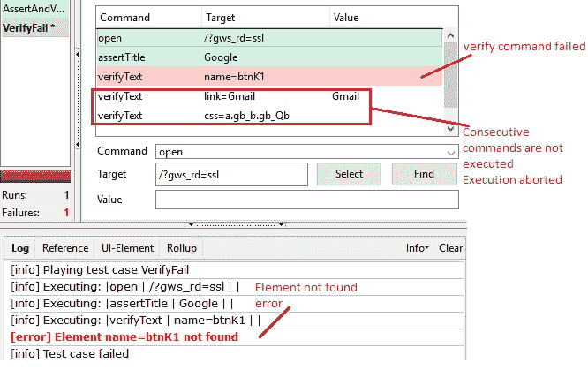Click the upper collapse arrow on sidebar splitter

[x=78, y=55]
